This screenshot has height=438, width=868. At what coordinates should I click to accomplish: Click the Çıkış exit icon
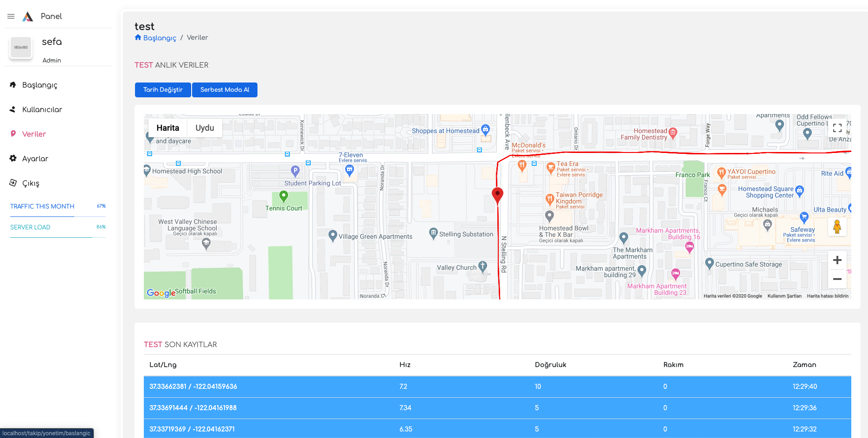13,183
